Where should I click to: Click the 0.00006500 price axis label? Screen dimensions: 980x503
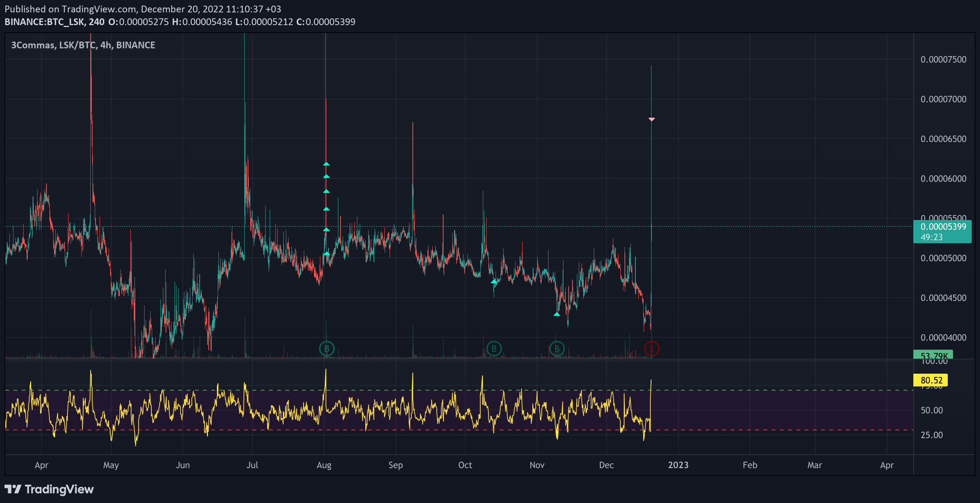[943, 139]
